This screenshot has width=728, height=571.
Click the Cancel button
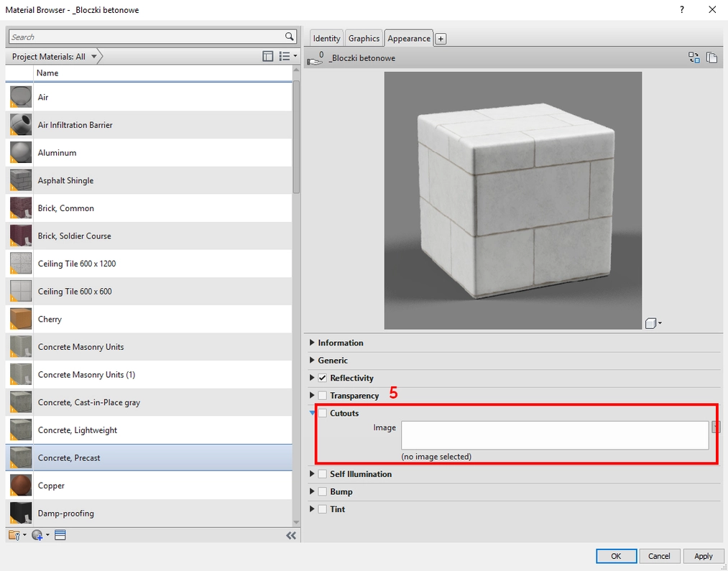pyautogui.click(x=659, y=555)
